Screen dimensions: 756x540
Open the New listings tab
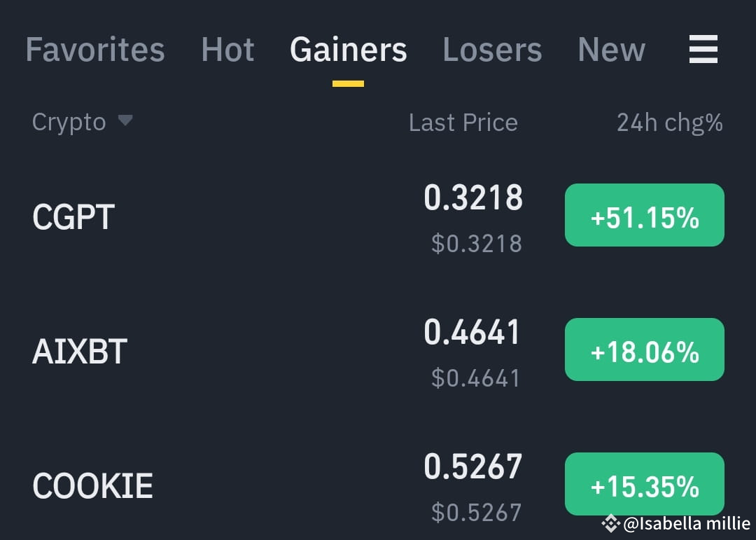pyautogui.click(x=611, y=49)
